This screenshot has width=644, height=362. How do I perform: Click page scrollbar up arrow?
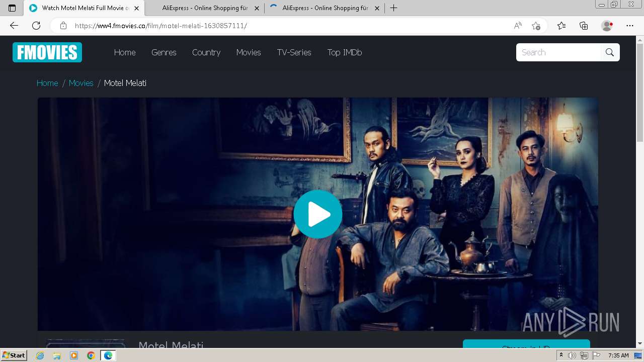pyautogui.click(x=640, y=40)
